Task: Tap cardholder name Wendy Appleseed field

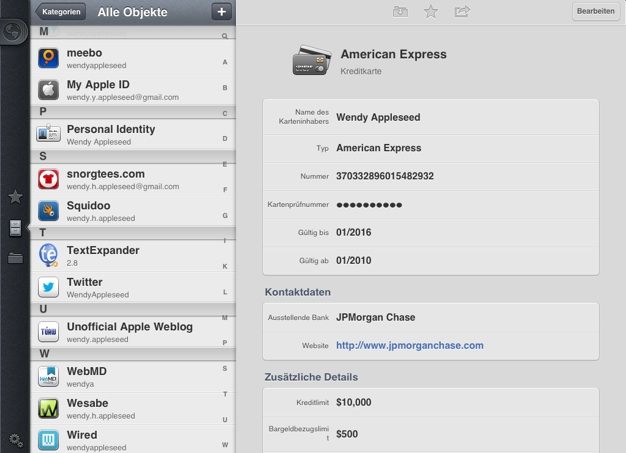Action: coord(431,117)
